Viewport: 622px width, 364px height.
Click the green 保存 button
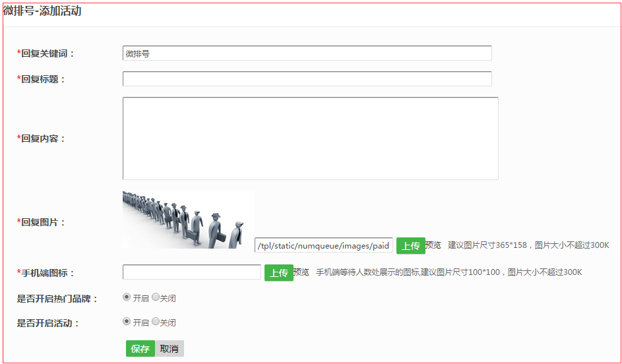140,349
